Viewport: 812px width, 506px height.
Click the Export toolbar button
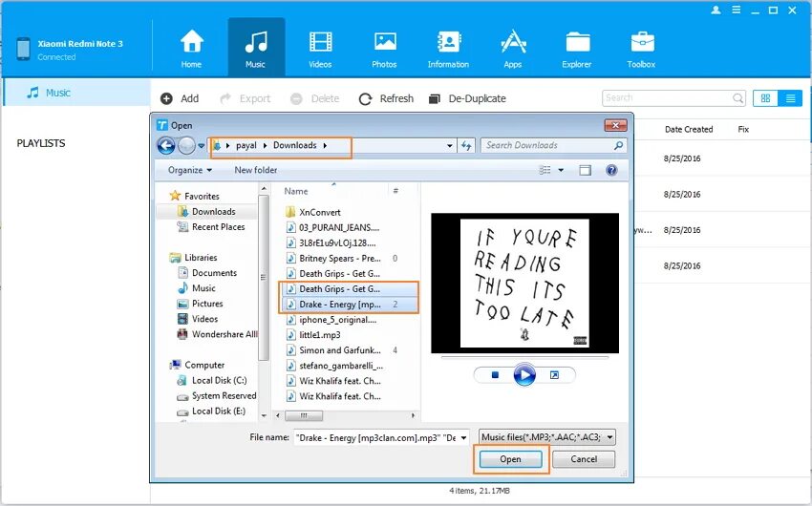point(245,98)
